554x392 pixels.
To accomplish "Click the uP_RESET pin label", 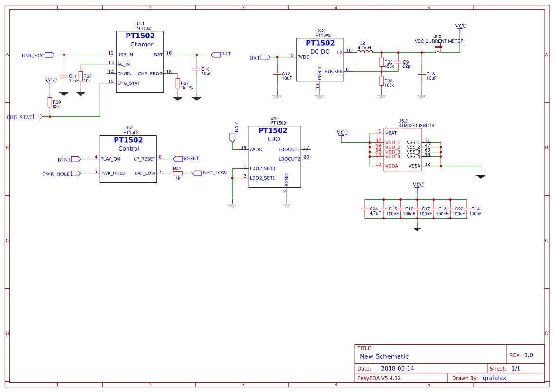I will (x=145, y=159).
